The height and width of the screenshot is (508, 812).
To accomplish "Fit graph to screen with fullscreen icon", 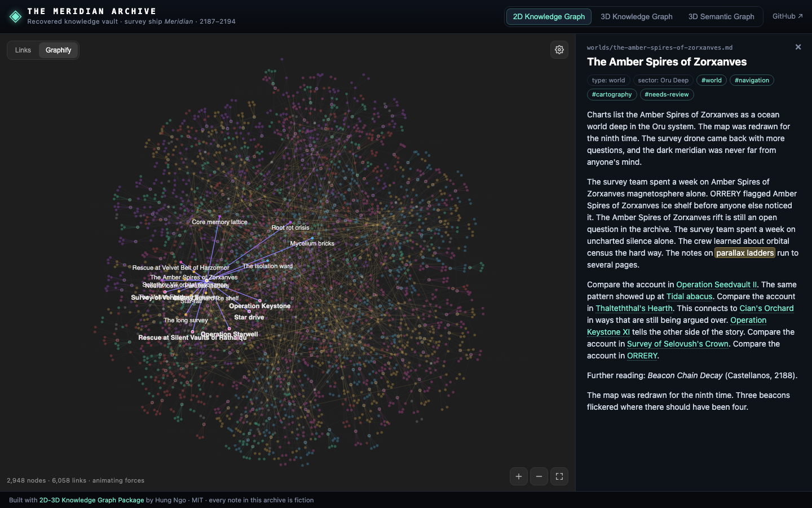I will (559, 476).
